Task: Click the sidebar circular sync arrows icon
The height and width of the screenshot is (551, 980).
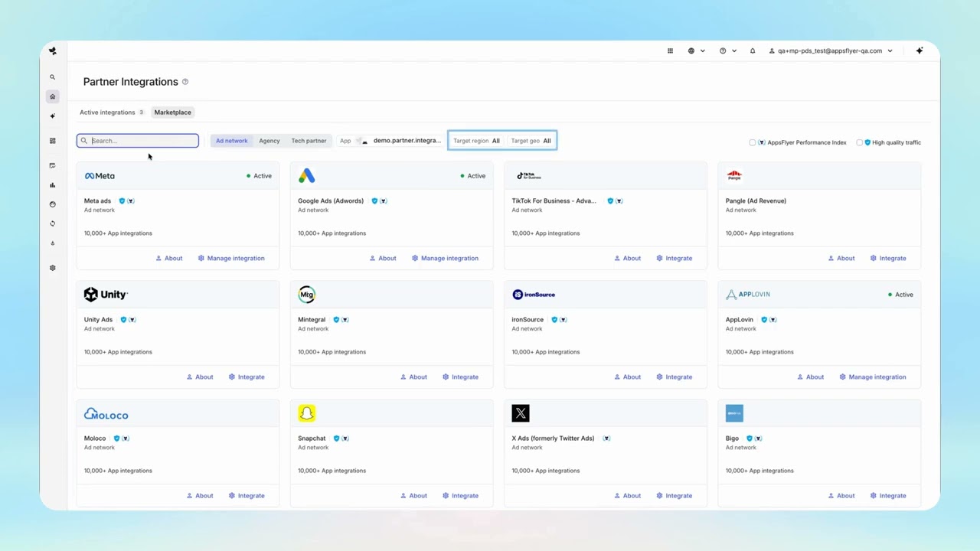Action: coord(53,223)
